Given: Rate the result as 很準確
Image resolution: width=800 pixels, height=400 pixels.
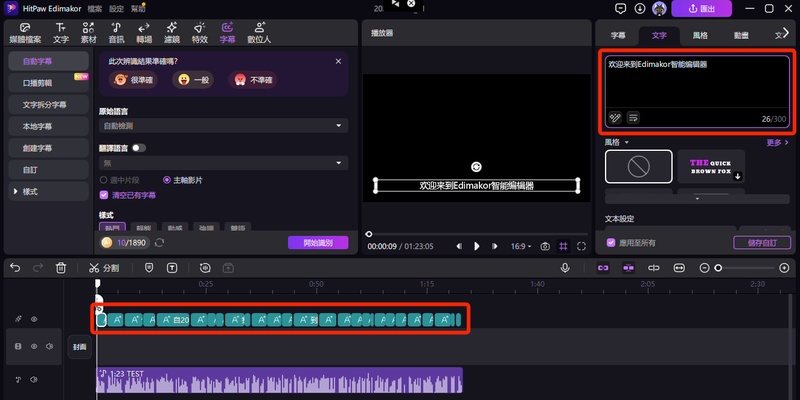Looking at the screenshot, I should 133,80.
